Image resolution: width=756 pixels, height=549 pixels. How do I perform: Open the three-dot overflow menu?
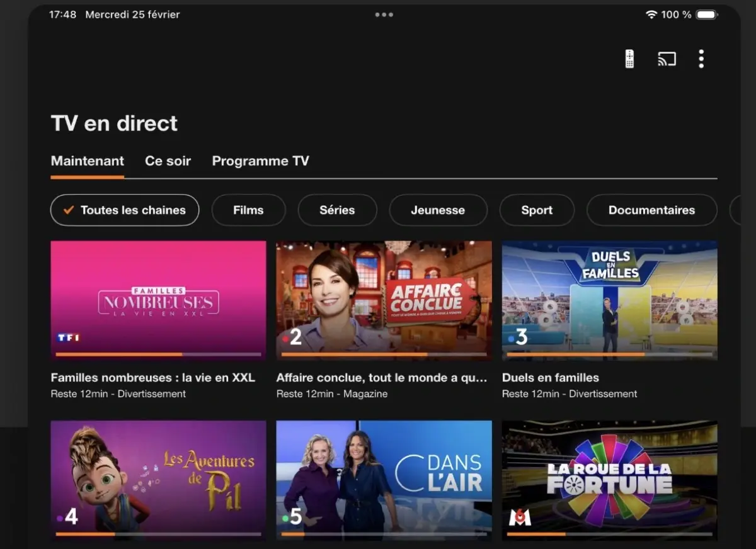pyautogui.click(x=701, y=59)
